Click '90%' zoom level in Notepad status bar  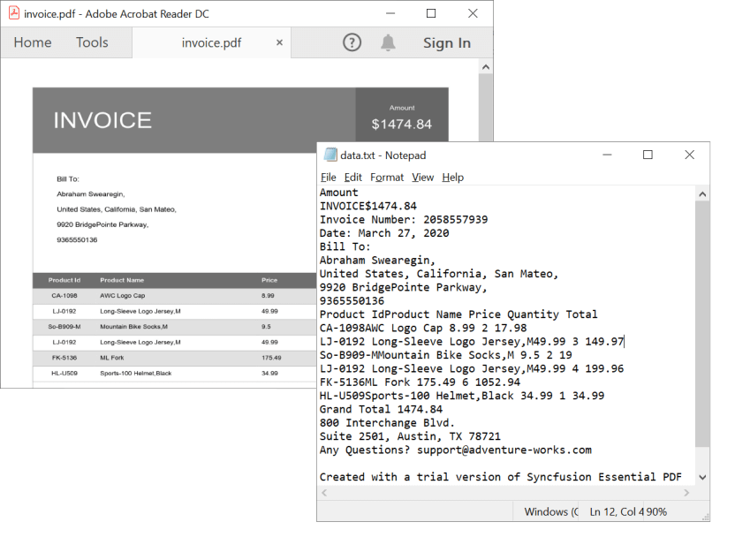click(656, 511)
